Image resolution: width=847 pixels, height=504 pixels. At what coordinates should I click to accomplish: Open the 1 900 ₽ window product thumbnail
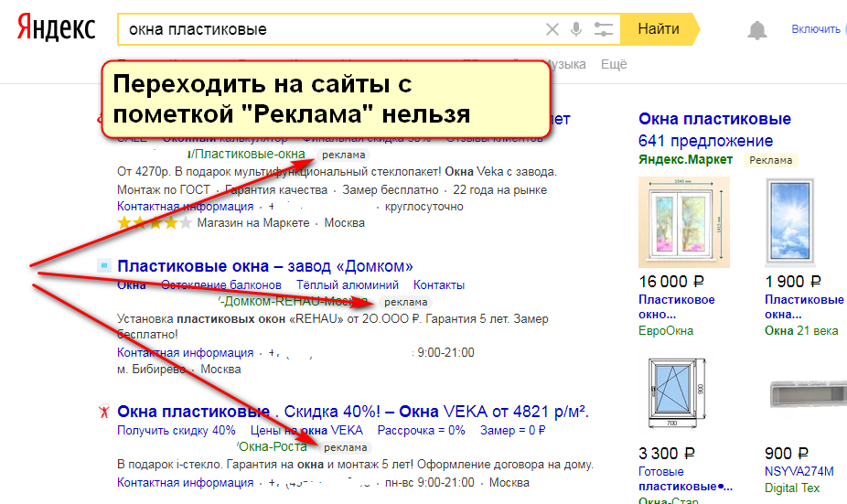[x=789, y=222]
